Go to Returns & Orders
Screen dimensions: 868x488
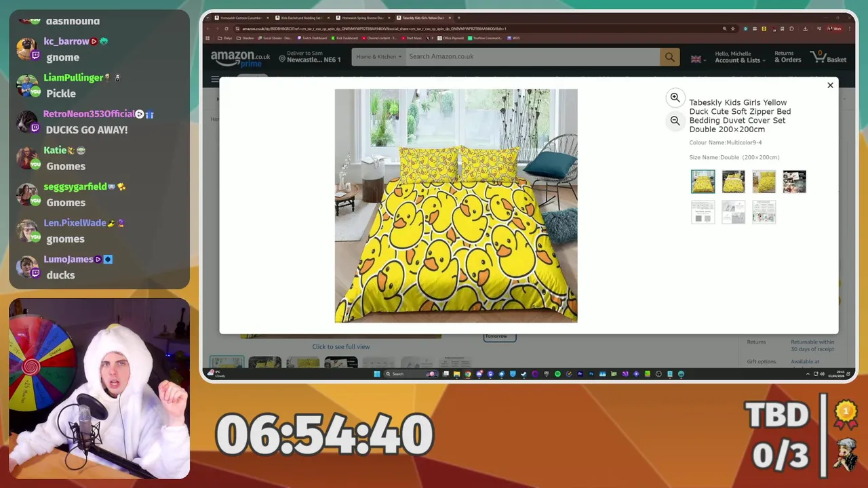click(787, 57)
